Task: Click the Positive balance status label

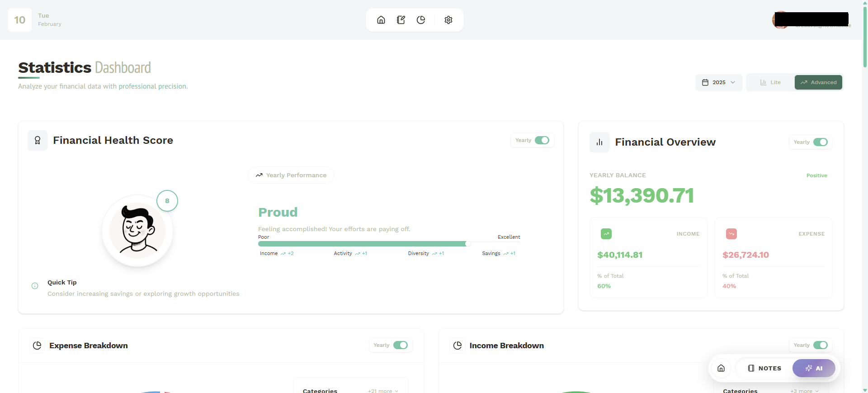Action: (x=817, y=175)
